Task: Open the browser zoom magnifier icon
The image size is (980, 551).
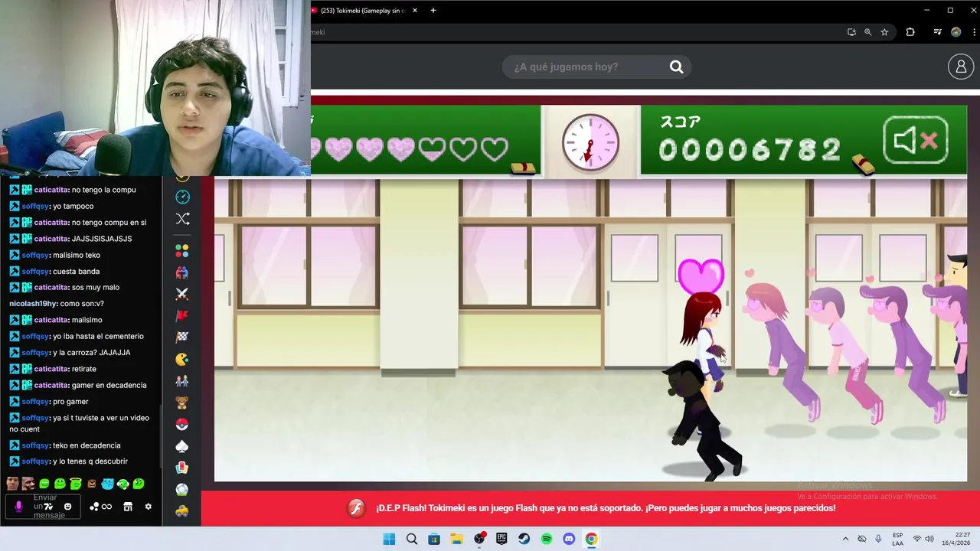Action: coord(867,32)
